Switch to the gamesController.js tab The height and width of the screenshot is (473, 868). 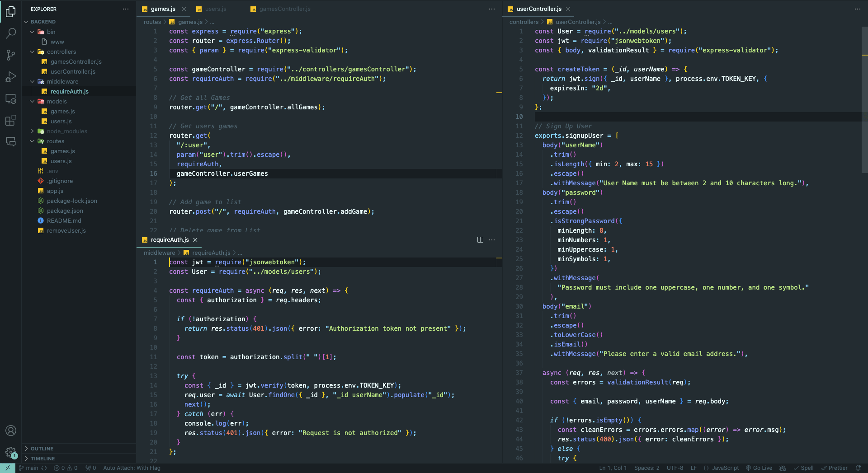tap(285, 9)
